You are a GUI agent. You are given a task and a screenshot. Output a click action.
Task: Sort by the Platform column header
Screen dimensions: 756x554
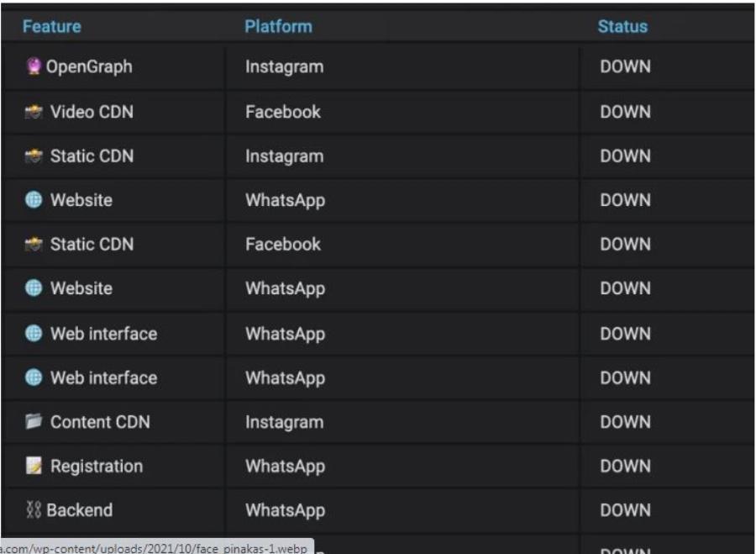pos(278,26)
